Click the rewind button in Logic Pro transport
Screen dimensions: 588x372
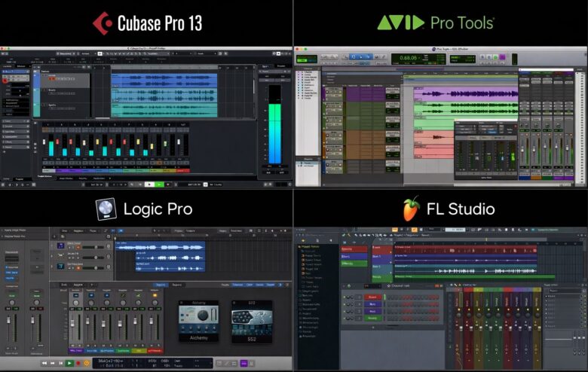(x=44, y=363)
